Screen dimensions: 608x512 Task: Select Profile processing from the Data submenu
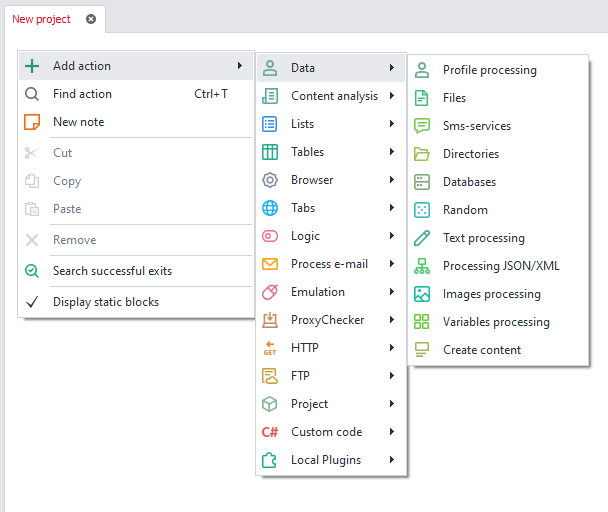pos(489,70)
